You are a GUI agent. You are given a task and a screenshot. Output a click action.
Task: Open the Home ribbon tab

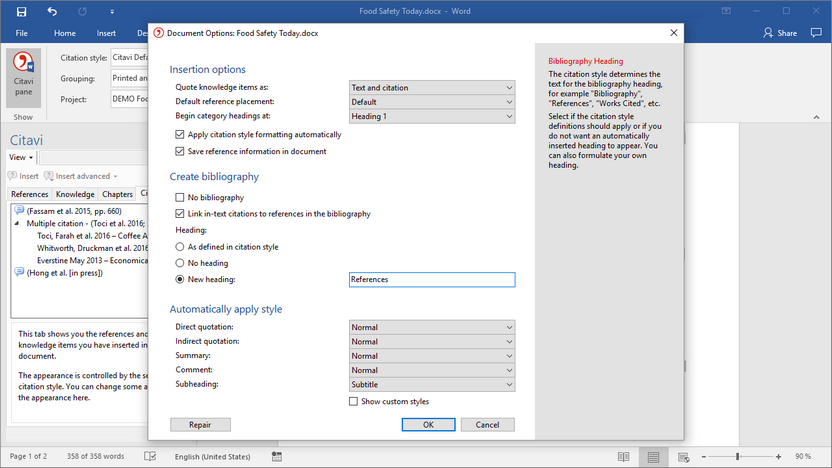click(x=65, y=33)
